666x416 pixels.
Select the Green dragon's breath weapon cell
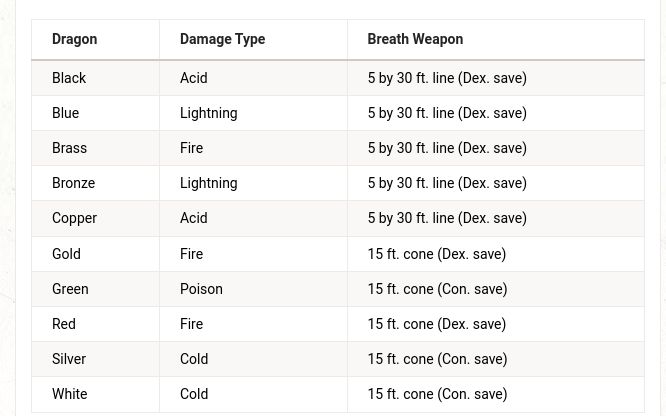(x=437, y=289)
